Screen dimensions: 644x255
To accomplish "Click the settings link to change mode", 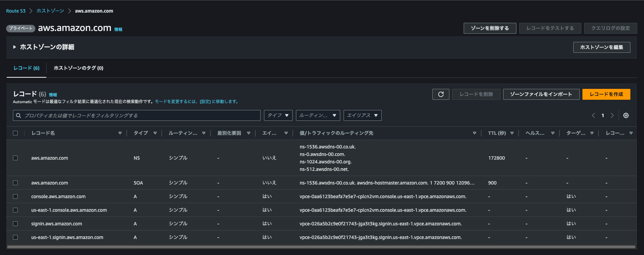I will pyautogui.click(x=197, y=102).
